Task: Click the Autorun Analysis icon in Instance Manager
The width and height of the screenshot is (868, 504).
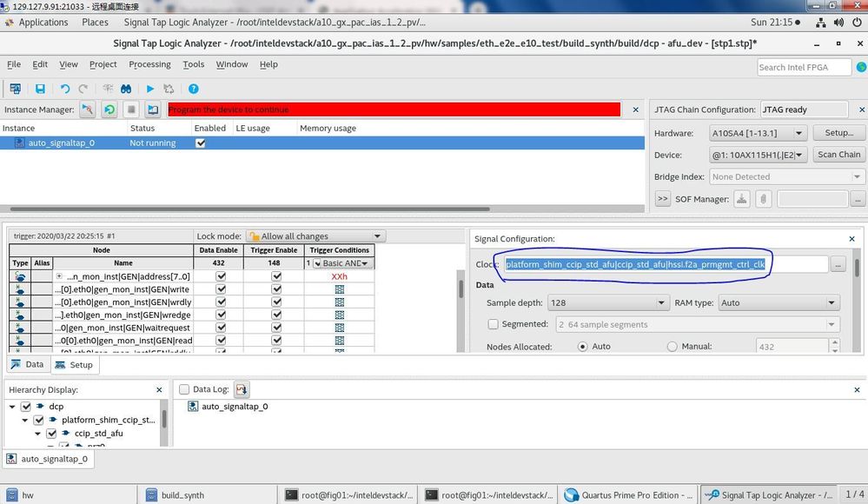Action: point(109,109)
